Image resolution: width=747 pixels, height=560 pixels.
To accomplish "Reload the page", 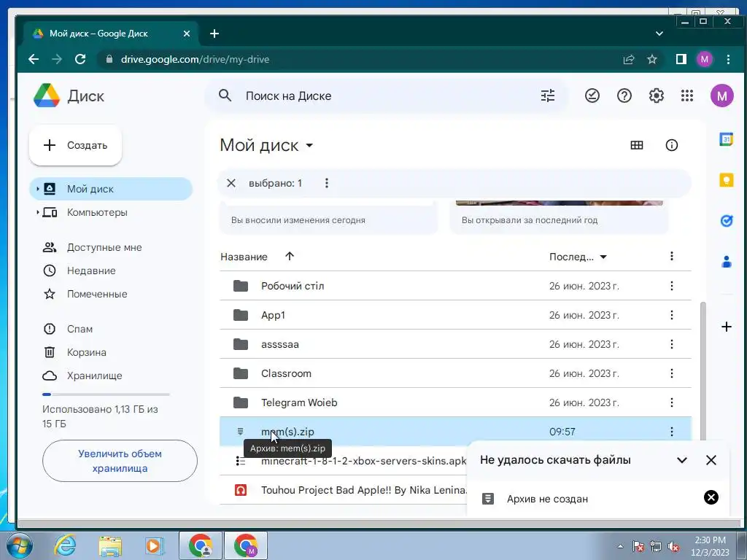I will (x=80, y=59).
